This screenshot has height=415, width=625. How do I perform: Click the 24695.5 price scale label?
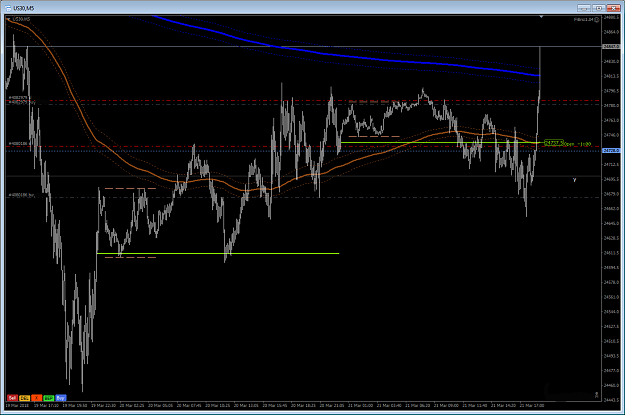coord(611,179)
